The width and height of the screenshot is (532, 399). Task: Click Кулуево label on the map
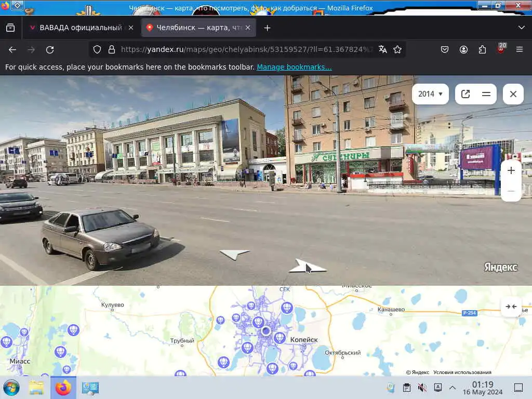(x=113, y=304)
